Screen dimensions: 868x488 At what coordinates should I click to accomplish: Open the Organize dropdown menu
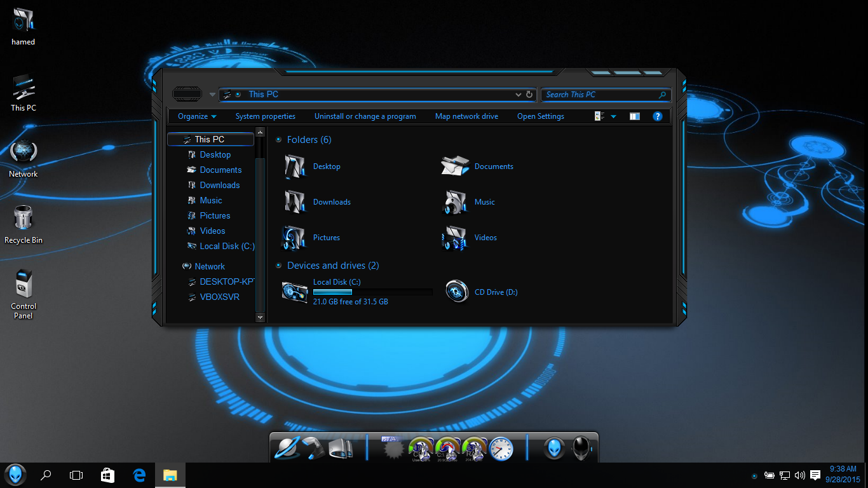pyautogui.click(x=197, y=116)
